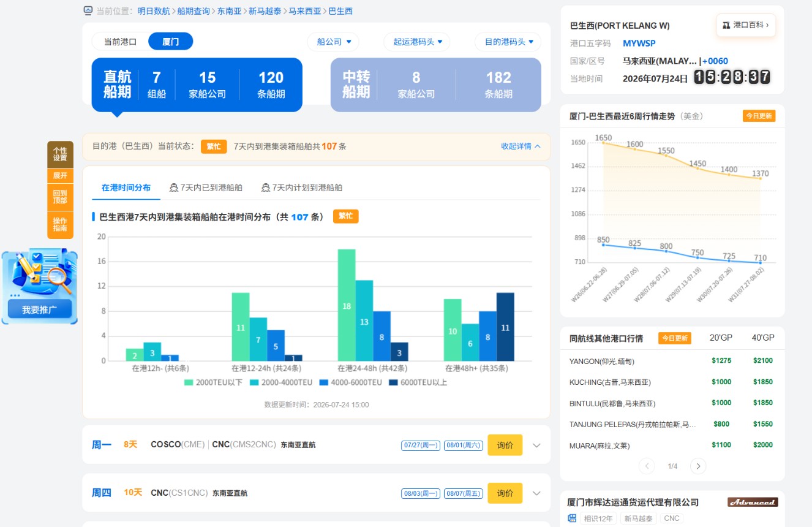
Task: Select 当前港口 toggle option
Action: pyautogui.click(x=120, y=42)
